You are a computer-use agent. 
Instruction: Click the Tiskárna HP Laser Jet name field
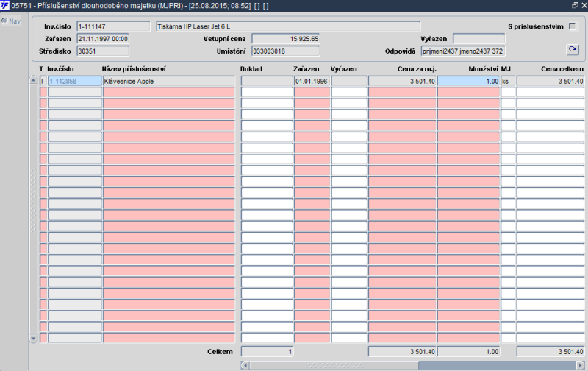click(x=287, y=26)
